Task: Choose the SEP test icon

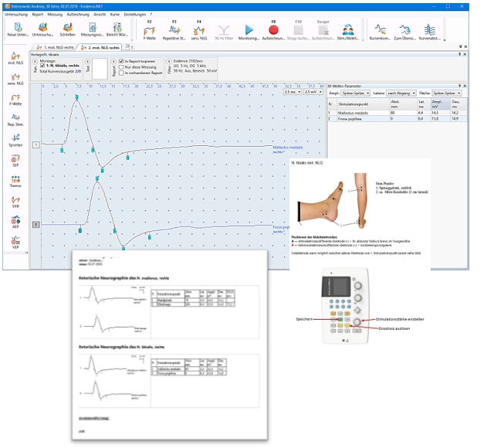Action: click(14, 161)
